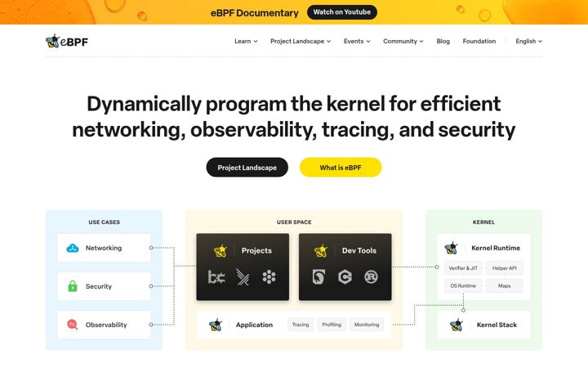588x368 pixels.
Task: Click the bee icon in the Dev Tools card
Action: point(321,250)
